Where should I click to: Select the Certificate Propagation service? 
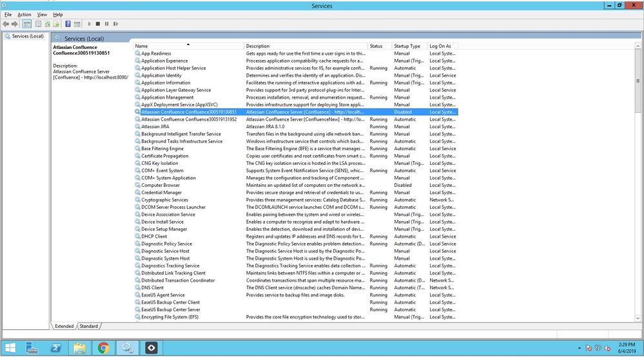point(296,156)
